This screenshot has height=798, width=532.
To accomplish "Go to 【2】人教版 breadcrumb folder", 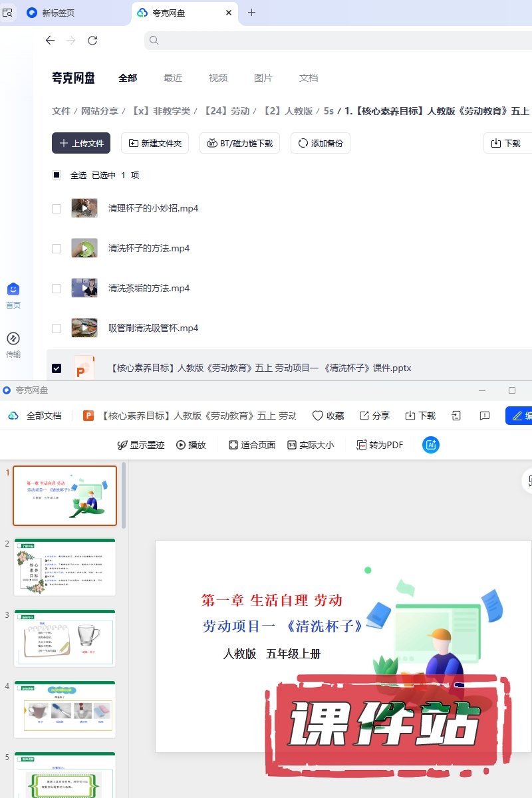I will click(x=287, y=111).
